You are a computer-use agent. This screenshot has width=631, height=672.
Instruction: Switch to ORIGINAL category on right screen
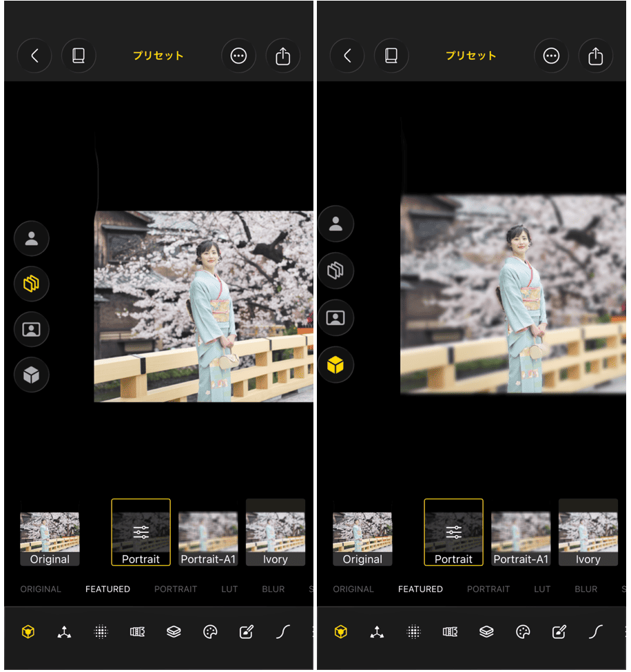pos(353,589)
